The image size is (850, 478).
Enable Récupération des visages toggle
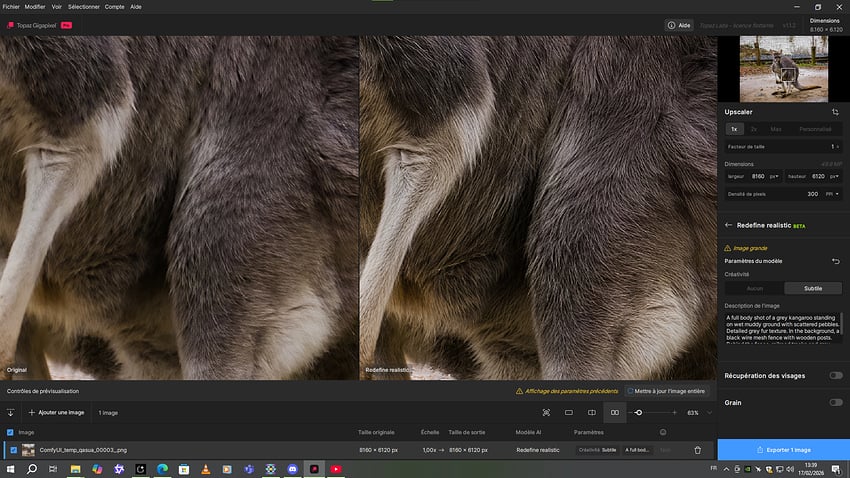point(835,376)
